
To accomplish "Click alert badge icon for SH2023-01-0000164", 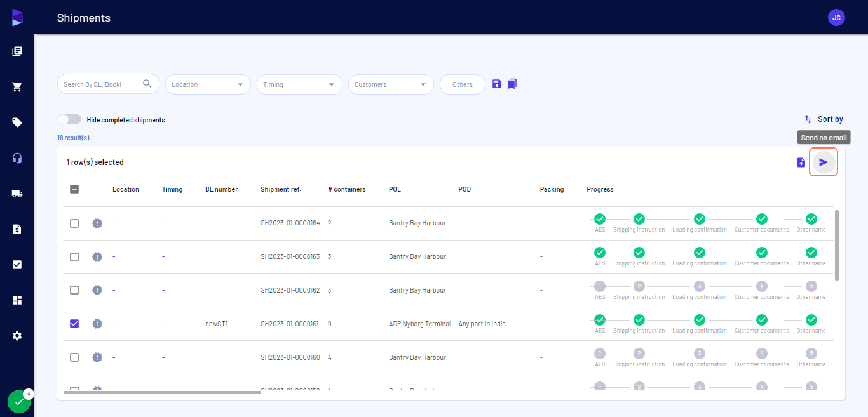I will (97, 223).
